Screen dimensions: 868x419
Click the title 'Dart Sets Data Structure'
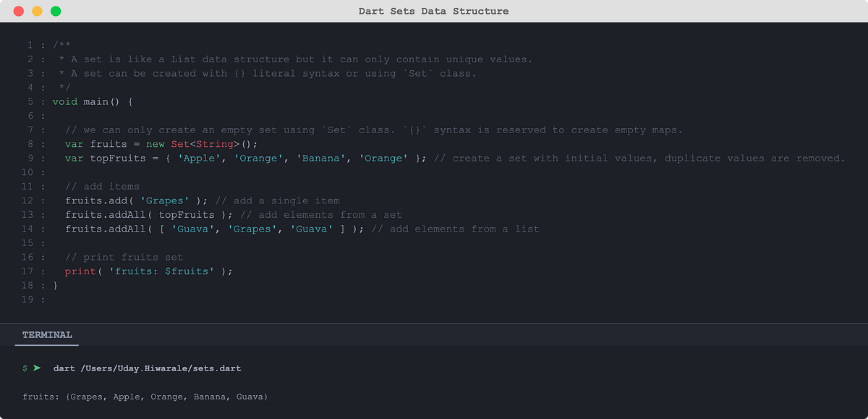pos(434,11)
